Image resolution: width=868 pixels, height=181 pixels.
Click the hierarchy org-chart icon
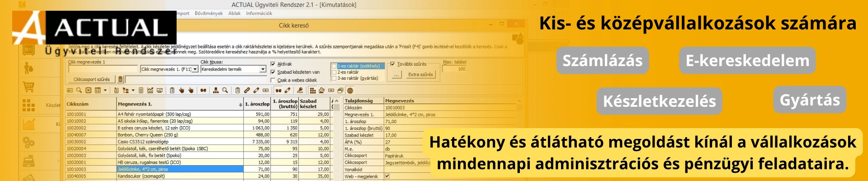216,90
